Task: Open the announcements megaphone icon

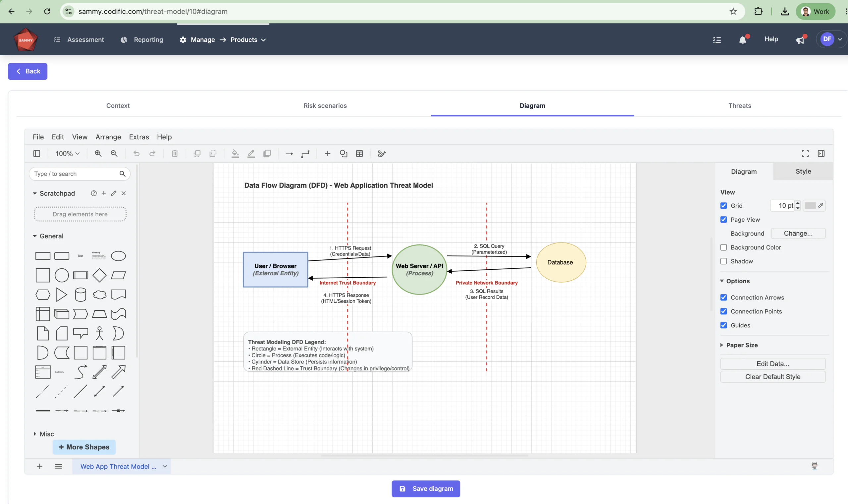Action: click(800, 40)
